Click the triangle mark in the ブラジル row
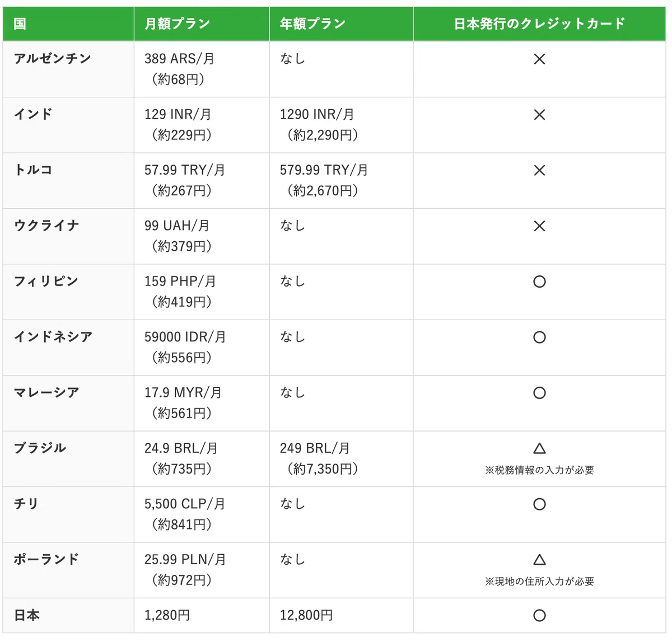Image resolution: width=672 pixels, height=642 pixels. (539, 448)
